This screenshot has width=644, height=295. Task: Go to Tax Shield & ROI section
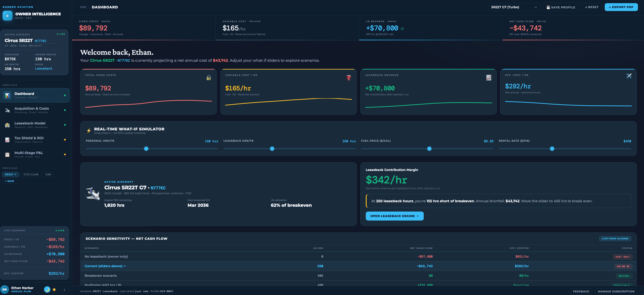(x=35, y=140)
